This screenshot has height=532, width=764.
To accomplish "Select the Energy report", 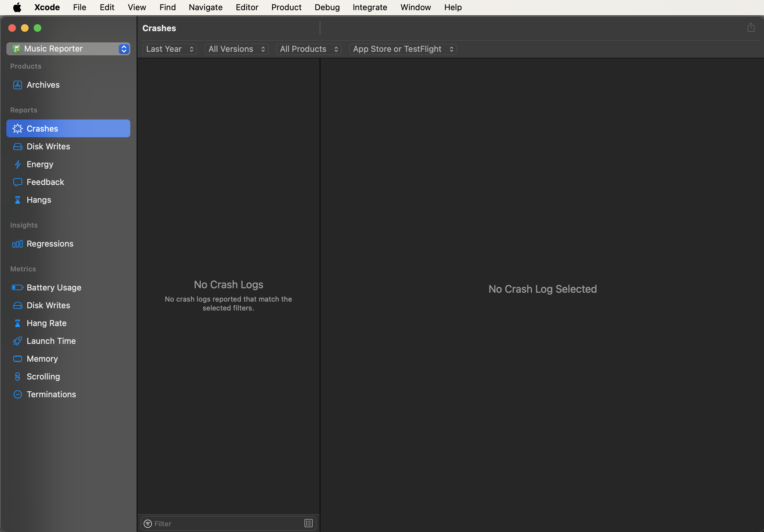I will [68, 164].
